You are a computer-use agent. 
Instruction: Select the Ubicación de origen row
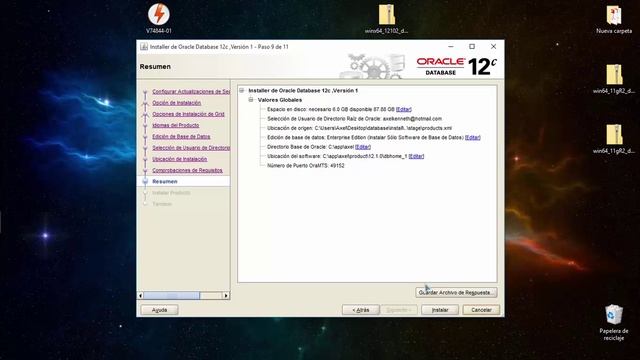pos(359,128)
